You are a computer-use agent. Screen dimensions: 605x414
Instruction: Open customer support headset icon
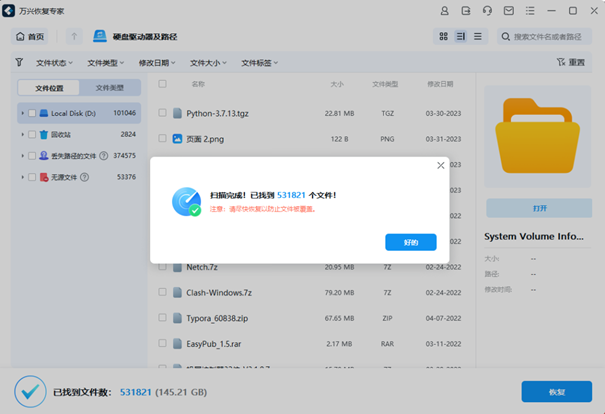click(x=487, y=9)
